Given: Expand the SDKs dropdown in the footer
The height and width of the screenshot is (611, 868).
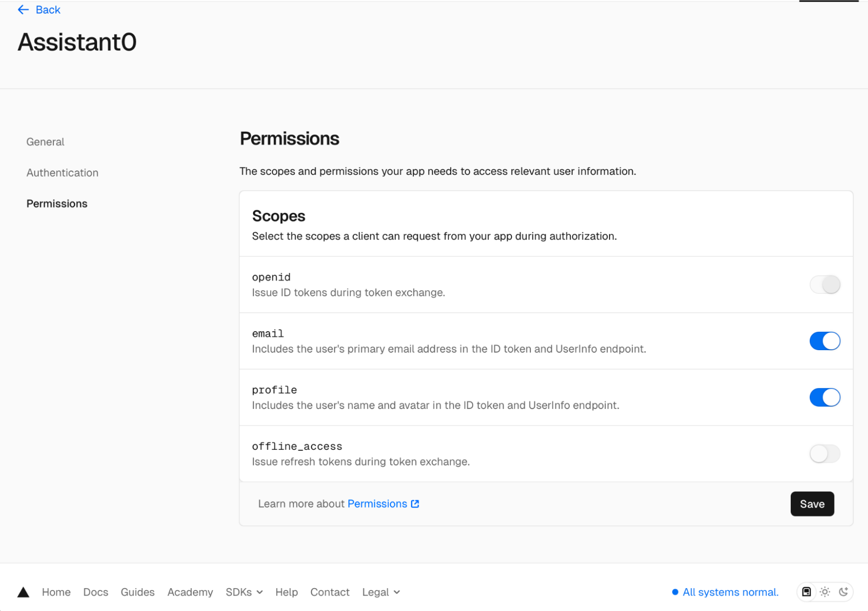Looking at the screenshot, I should coord(244,592).
